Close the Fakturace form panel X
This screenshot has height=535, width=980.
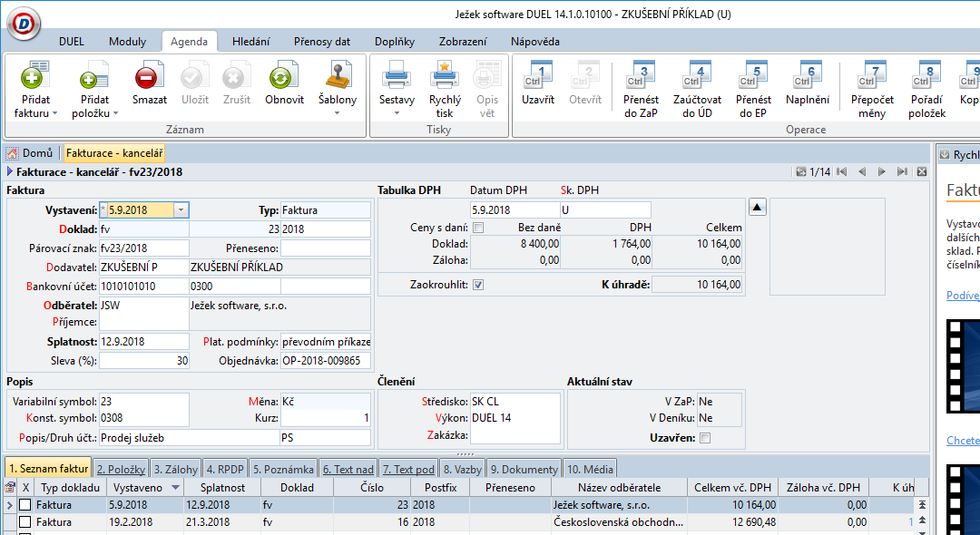coord(921,171)
